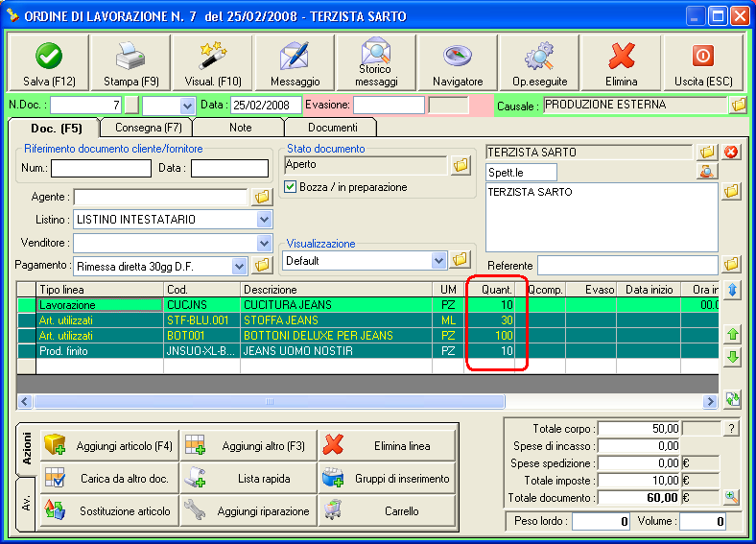Open Storico messaggi history
Screen dimensions: 756x544
tap(375, 63)
